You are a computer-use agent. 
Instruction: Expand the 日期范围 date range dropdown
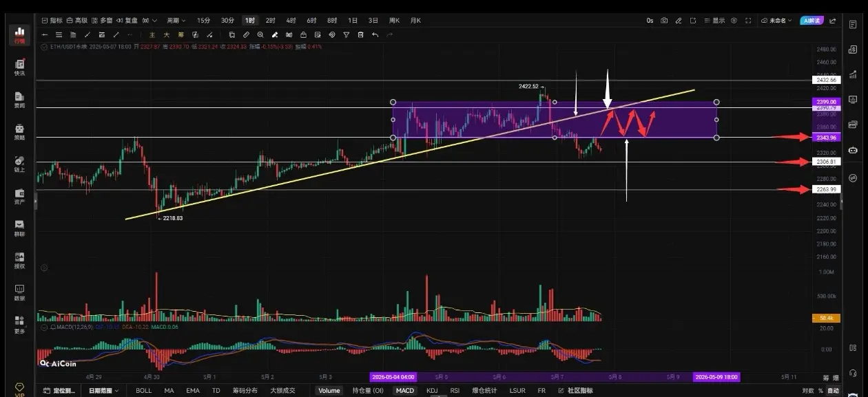[x=104, y=390]
